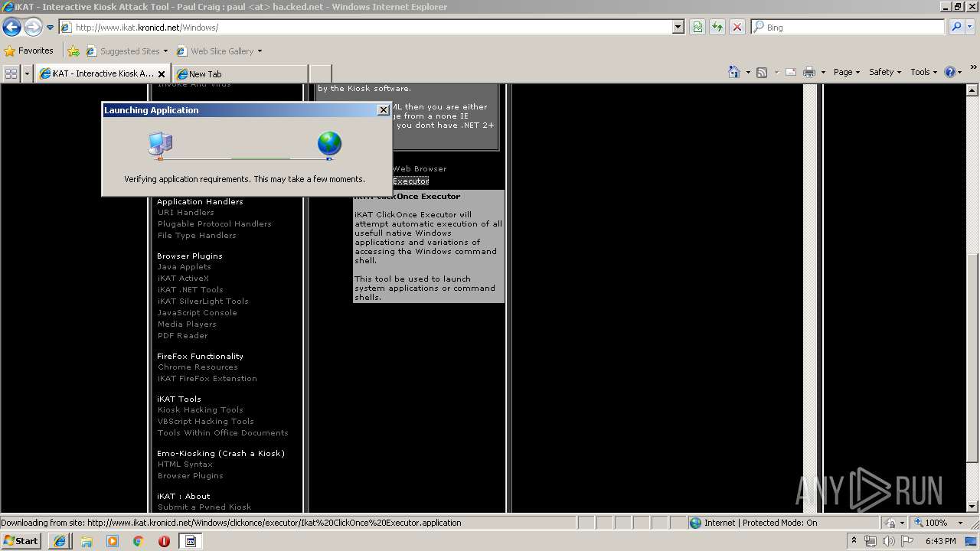Screen dimensions: 980x551
Task: Open Internet Explorer from taskbar
Action: 60,541
